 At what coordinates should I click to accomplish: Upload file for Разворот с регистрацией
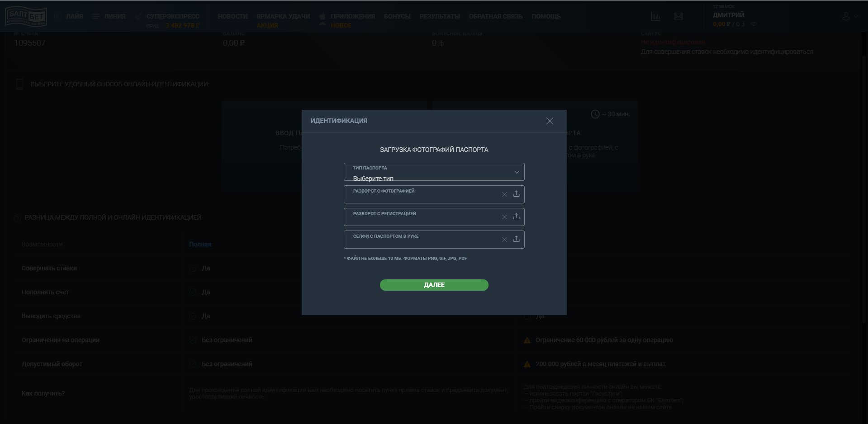click(x=516, y=217)
